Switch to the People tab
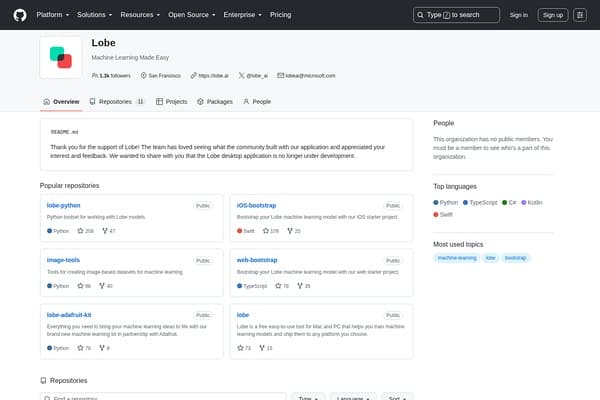 [257, 101]
